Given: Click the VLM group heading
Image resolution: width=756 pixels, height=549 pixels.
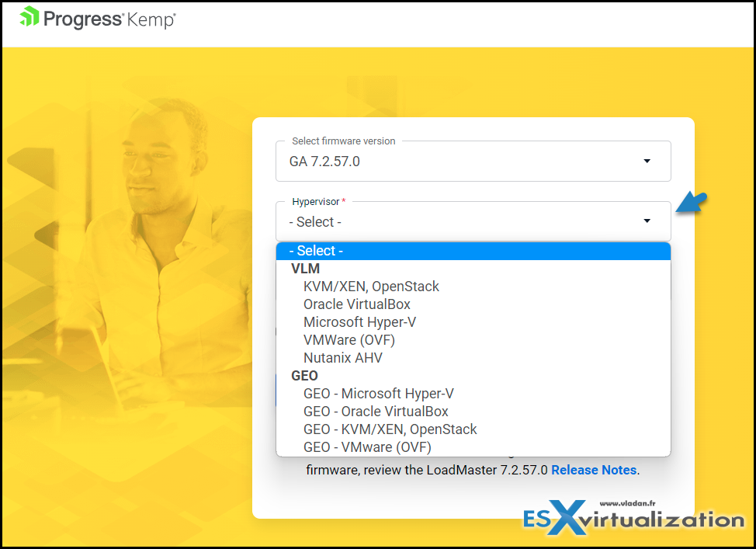Looking at the screenshot, I should 305,269.
